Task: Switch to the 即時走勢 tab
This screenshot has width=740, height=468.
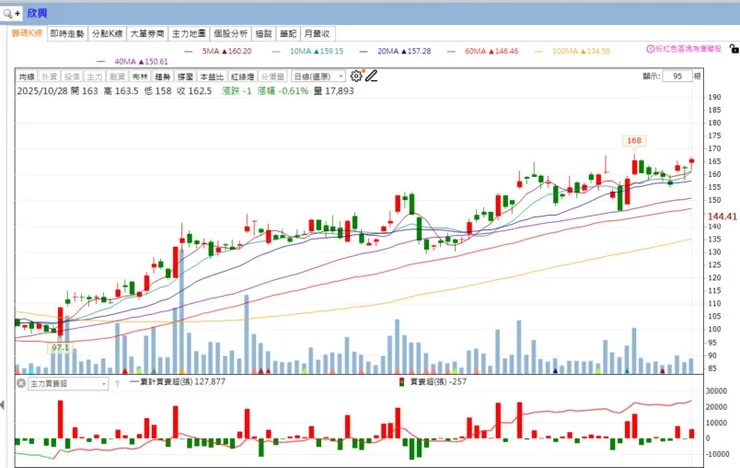Action: tap(67, 33)
